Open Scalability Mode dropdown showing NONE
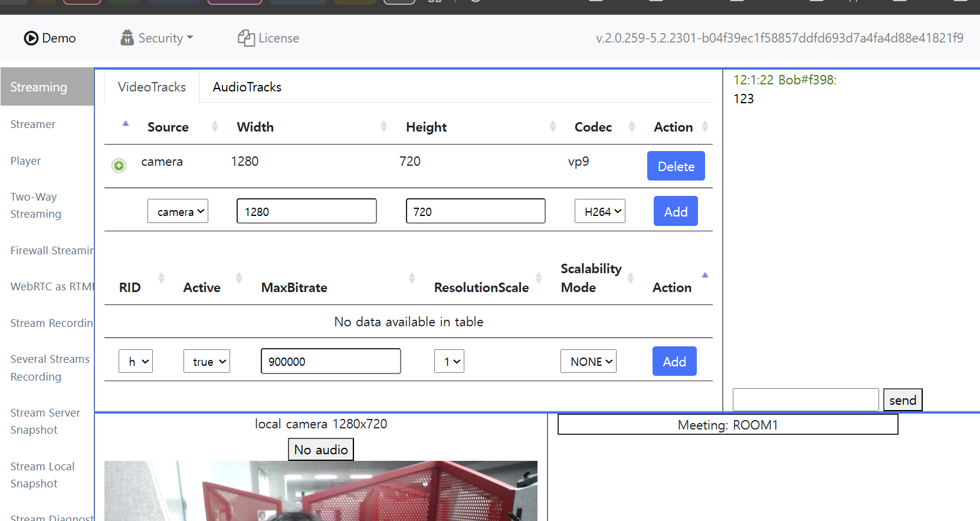This screenshot has width=980, height=521. tap(588, 361)
